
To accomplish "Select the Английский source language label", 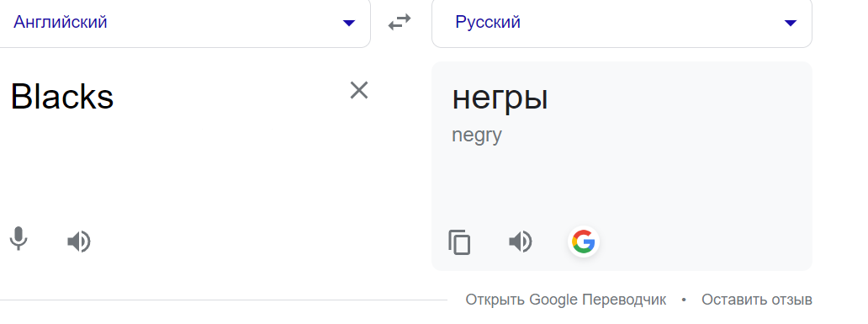I will pyautogui.click(x=61, y=22).
